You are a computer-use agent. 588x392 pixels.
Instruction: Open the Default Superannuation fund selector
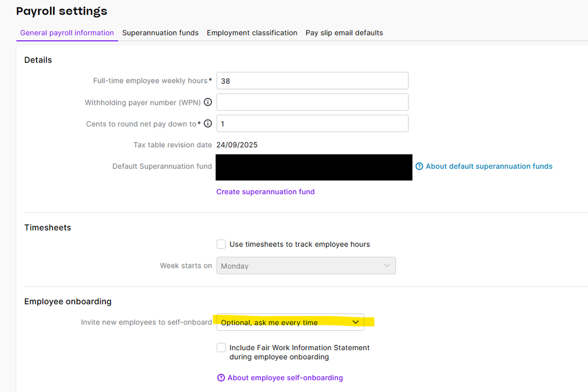pyautogui.click(x=314, y=167)
